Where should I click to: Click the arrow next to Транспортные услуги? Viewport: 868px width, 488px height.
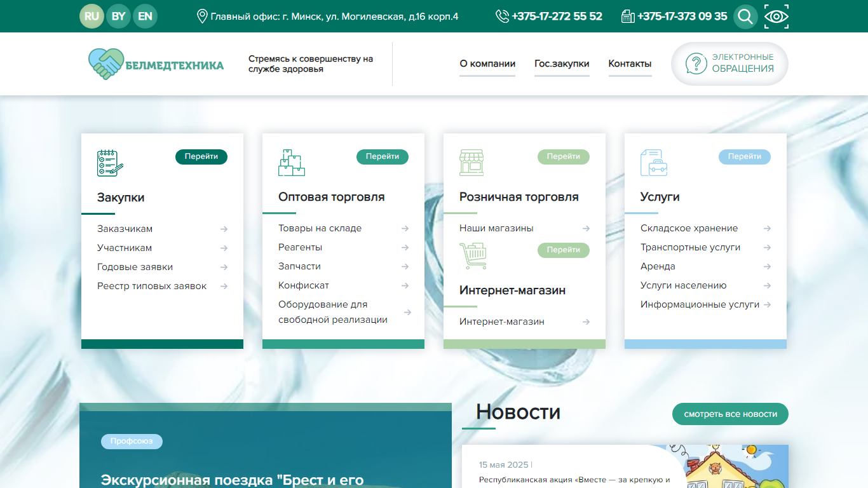(x=768, y=248)
